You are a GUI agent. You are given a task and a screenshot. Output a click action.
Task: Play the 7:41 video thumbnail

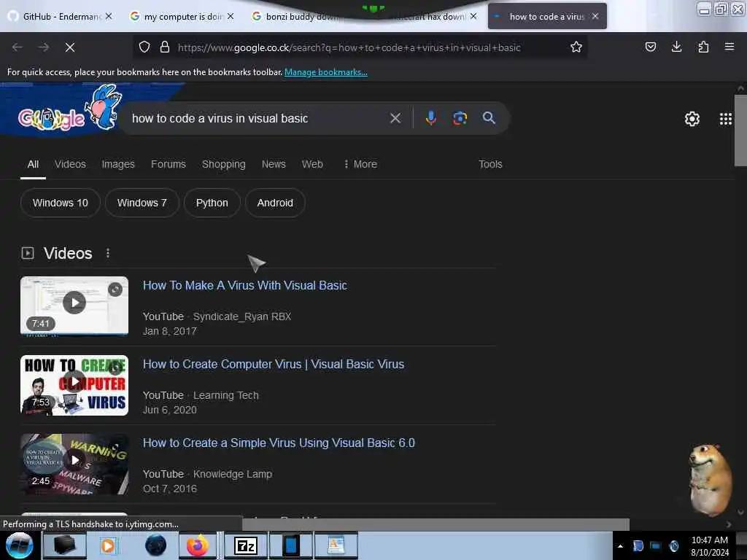pyautogui.click(x=74, y=307)
